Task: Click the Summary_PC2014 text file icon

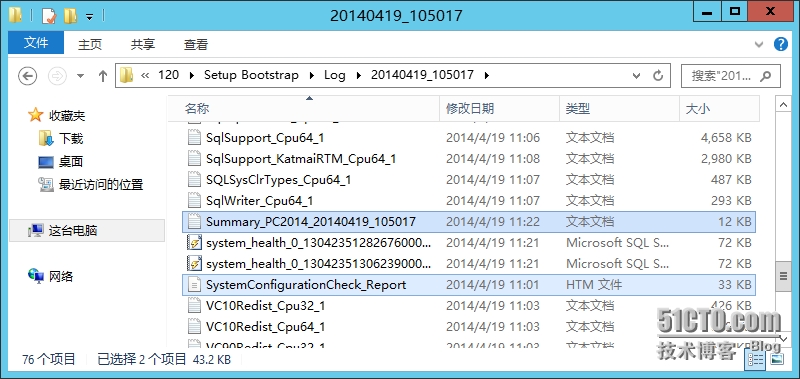Action: pos(194,221)
